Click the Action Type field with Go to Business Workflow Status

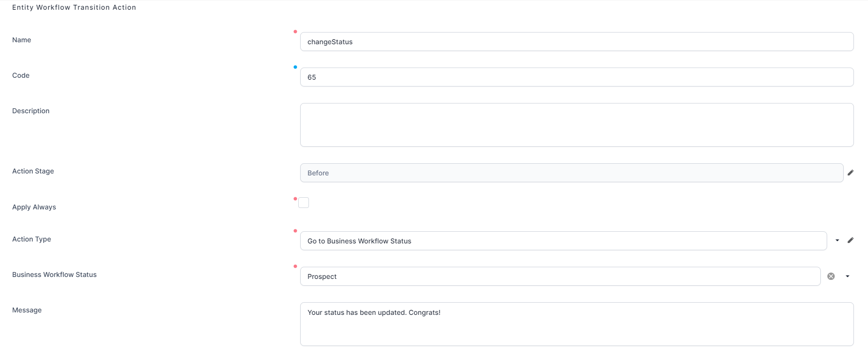[563, 241]
